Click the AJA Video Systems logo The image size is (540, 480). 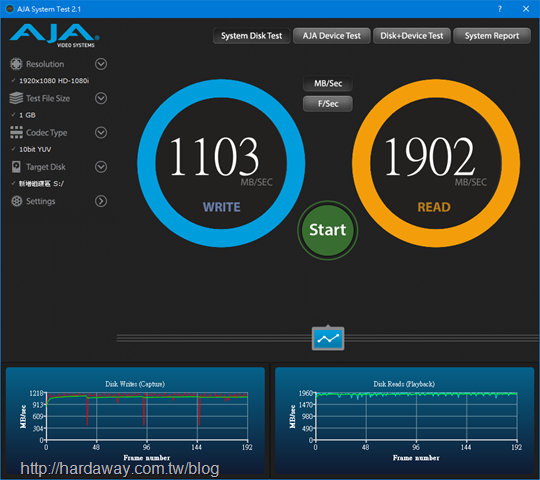[55, 36]
